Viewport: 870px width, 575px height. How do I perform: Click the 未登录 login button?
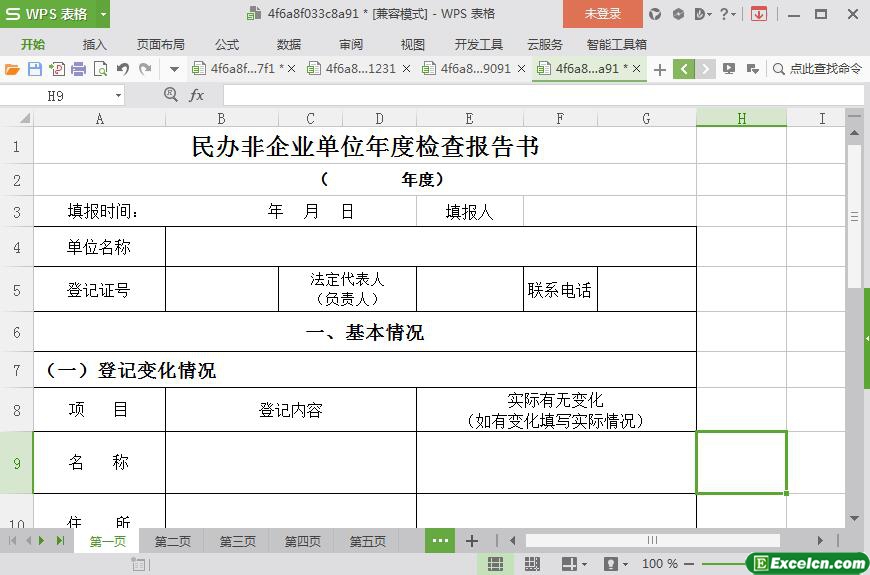point(602,14)
